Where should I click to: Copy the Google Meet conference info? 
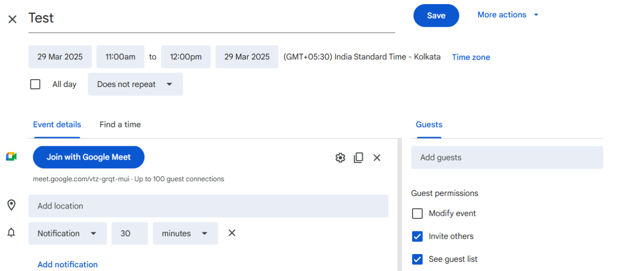coord(358,157)
